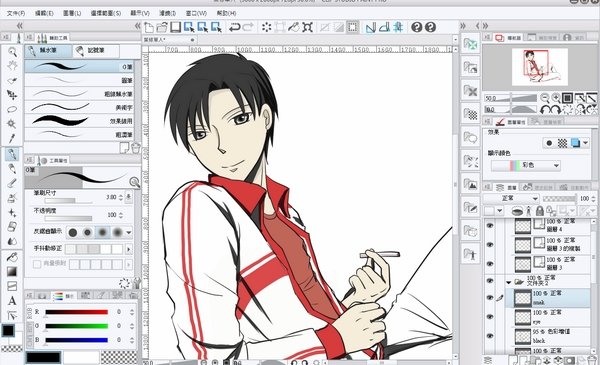Click the Undo arrow in the command bar
The width and height of the screenshot is (600, 365).
pyautogui.click(x=234, y=27)
